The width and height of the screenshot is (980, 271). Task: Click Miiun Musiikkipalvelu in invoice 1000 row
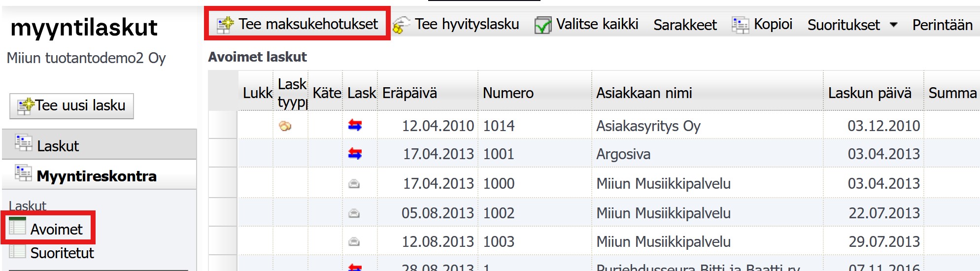663,183
